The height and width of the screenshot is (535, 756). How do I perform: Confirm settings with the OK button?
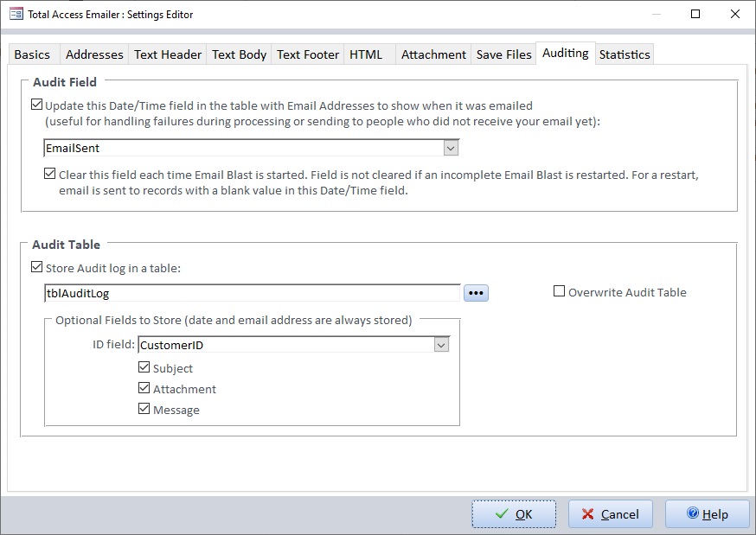pyautogui.click(x=514, y=514)
